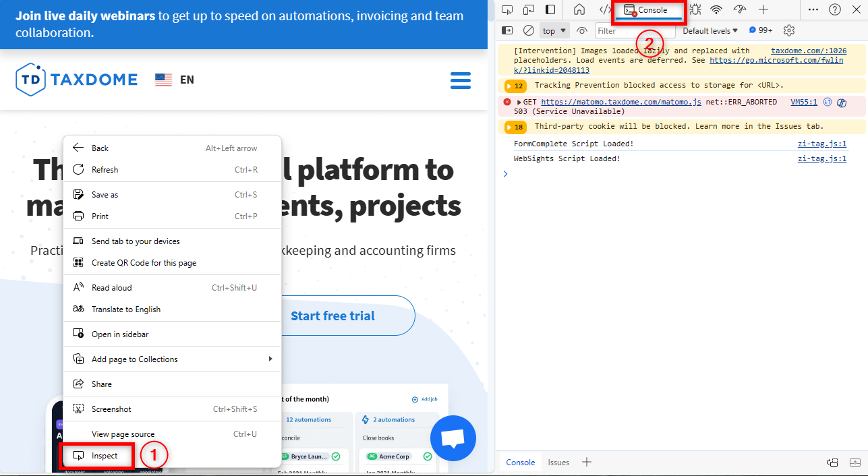The height and width of the screenshot is (476, 868).
Task: Open the Network wifi icon tab
Action: pos(716,9)
